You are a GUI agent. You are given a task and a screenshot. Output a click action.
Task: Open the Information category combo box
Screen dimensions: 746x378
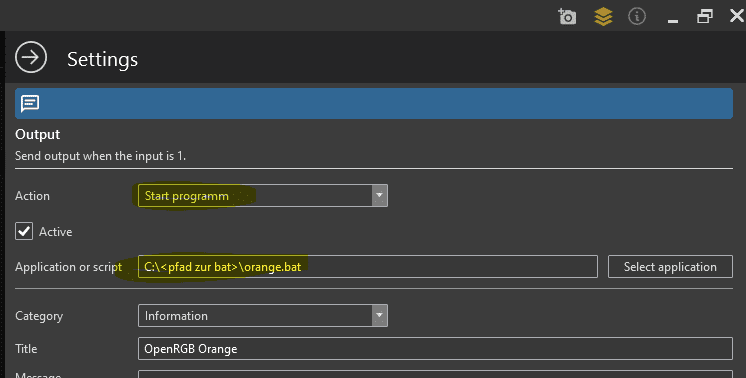pos(263,315)
